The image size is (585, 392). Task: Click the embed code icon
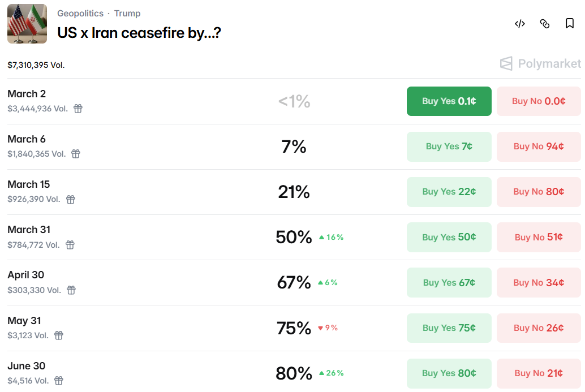click(x=520, y=24)
